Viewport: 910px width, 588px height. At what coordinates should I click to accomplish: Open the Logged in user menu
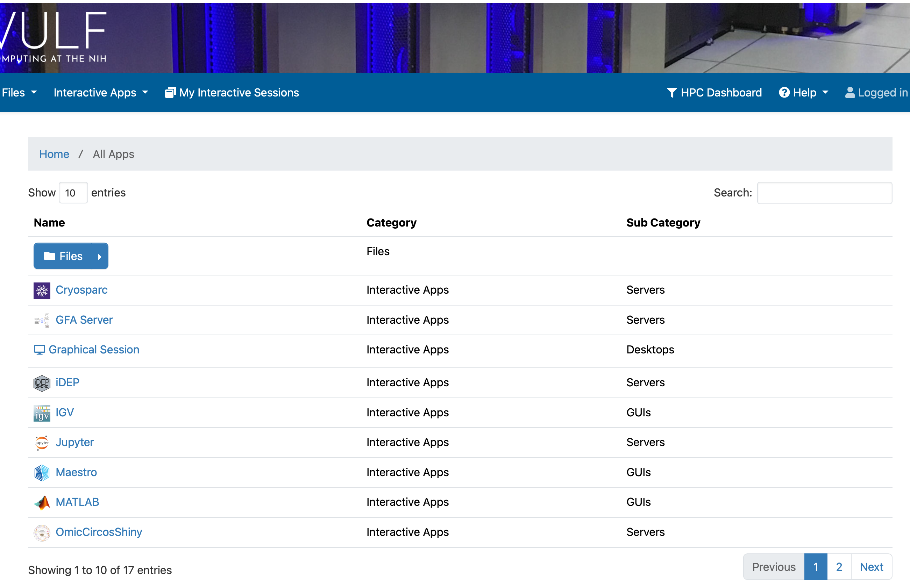(877, 92)
